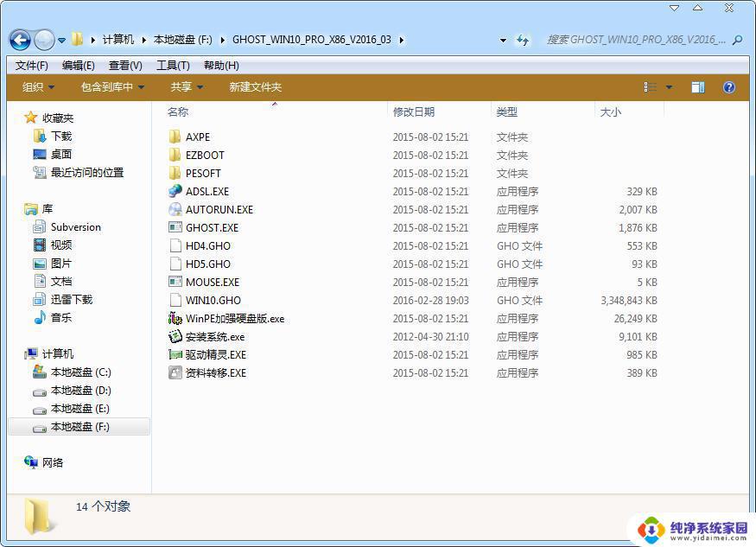Viewport: 756px width, 547px height.
Task: Click the WIN10.GHO size 3,348,843 KB
Action: [x=629, y=301]
